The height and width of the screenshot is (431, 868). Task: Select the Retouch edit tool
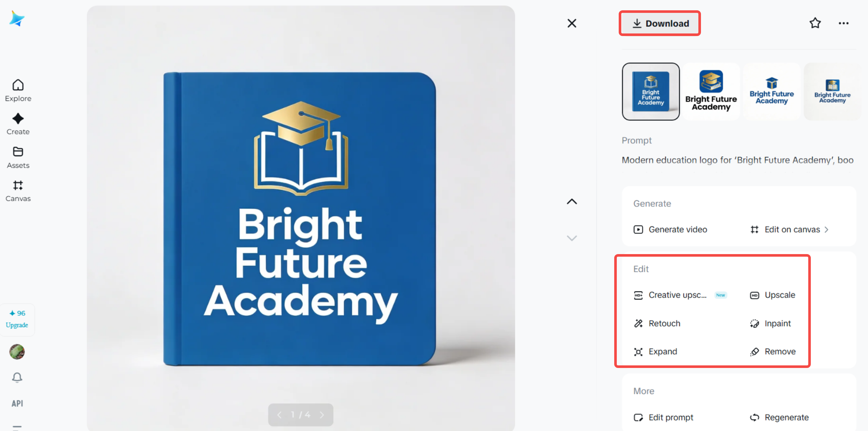[664, 323]
